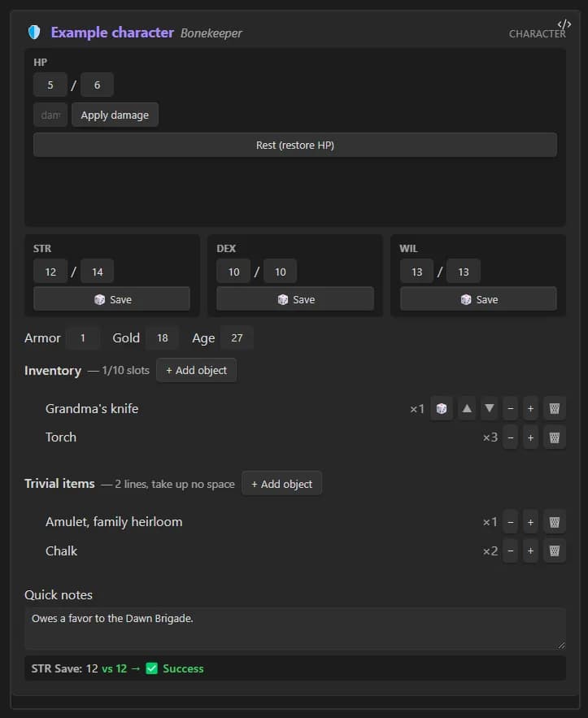Image resolution: width=588 pixels, height=718 pixels.
Task: Roll a DEX save
Action: point(295,299)
